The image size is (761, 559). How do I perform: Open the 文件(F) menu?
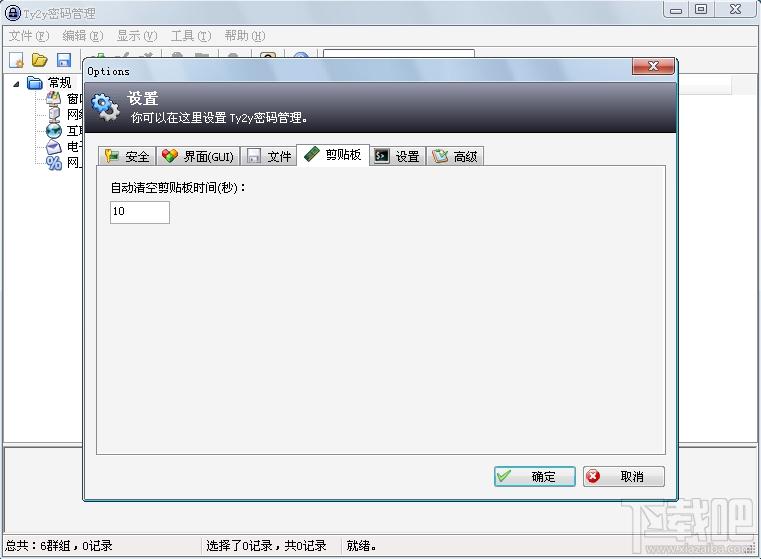coord(29,36)
